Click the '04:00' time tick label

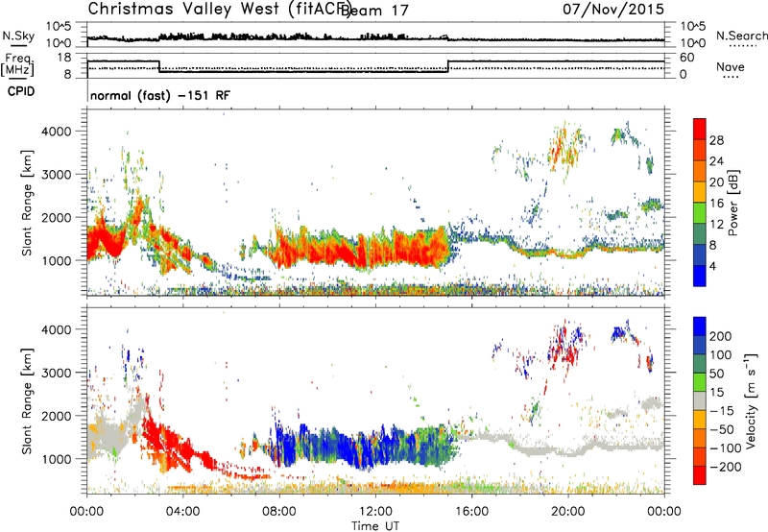[183, 512]
